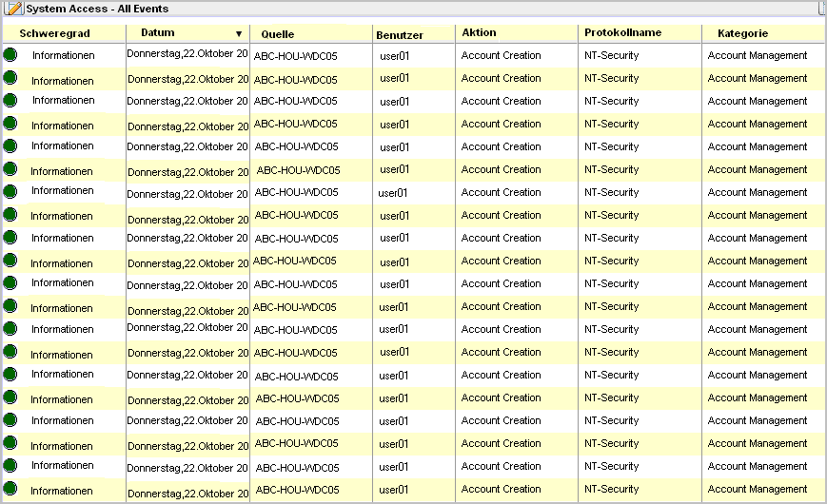Click the green severity icon in third row
The image size is (827, 504).
(x=10, y=101)
